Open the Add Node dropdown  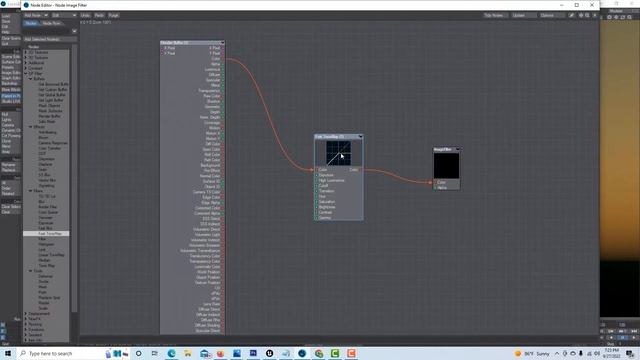(x=36, y=15)
